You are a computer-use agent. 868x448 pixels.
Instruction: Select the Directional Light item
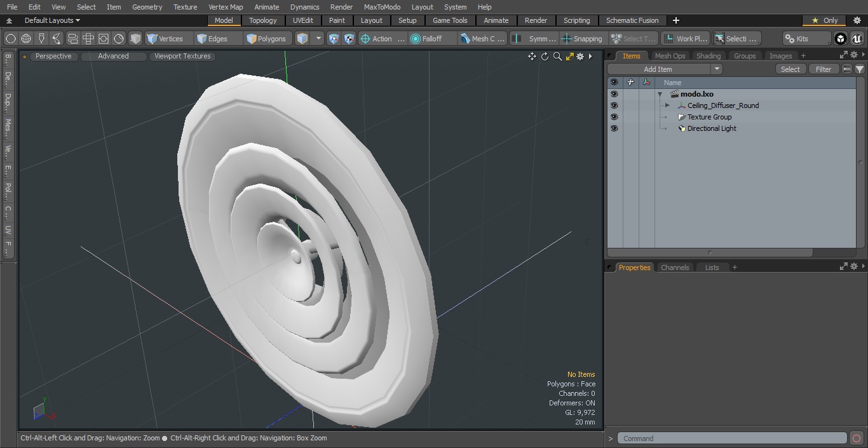[712, 128]
